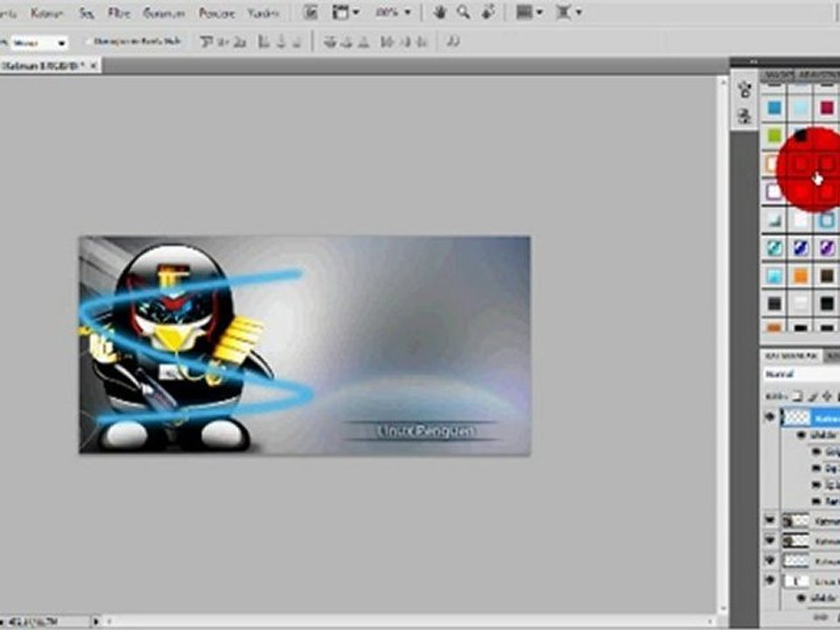
Task: Apply the green square style preset
Action: point(774,136)
